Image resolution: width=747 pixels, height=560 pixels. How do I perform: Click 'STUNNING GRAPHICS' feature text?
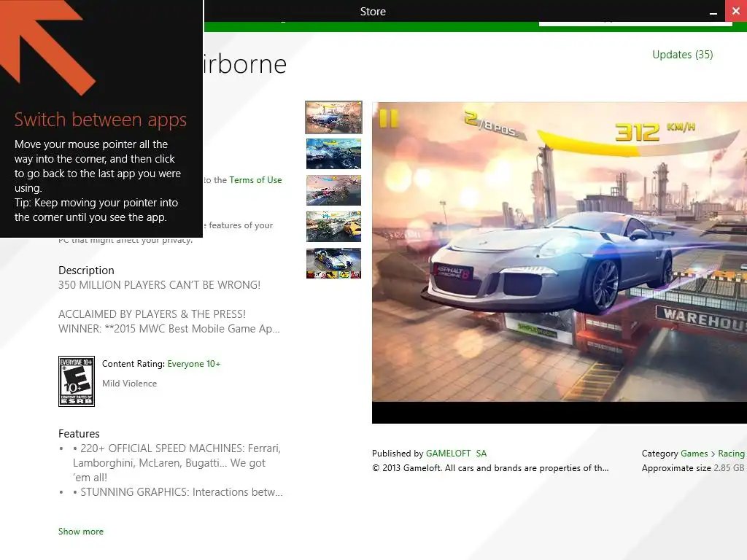pos(178,492)
